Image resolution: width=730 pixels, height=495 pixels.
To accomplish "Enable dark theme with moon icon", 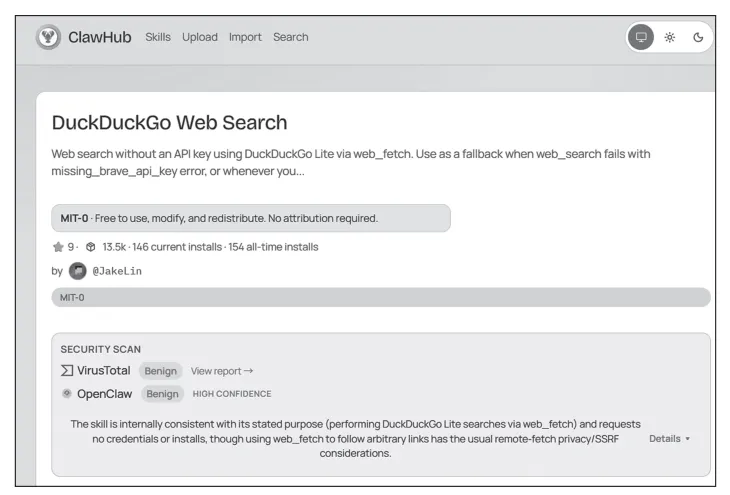I will [x=698, y=37].
